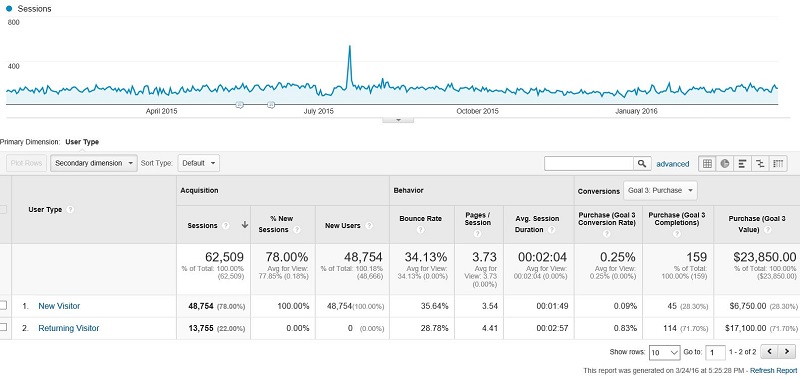The height and width of the screenshot is (380, 800).
Task: Click the Sessions descending sort arrow
Action: [245, 225]
